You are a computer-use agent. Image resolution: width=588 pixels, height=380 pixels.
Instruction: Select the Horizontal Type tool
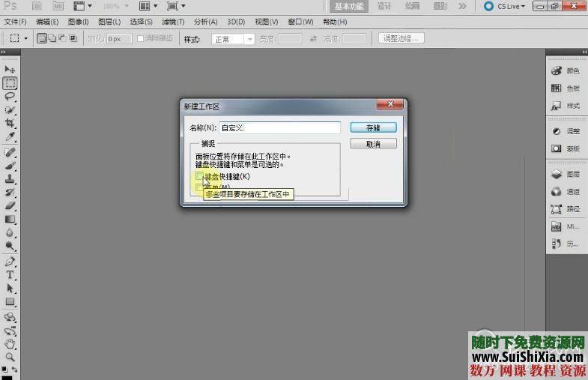(10, 275)
